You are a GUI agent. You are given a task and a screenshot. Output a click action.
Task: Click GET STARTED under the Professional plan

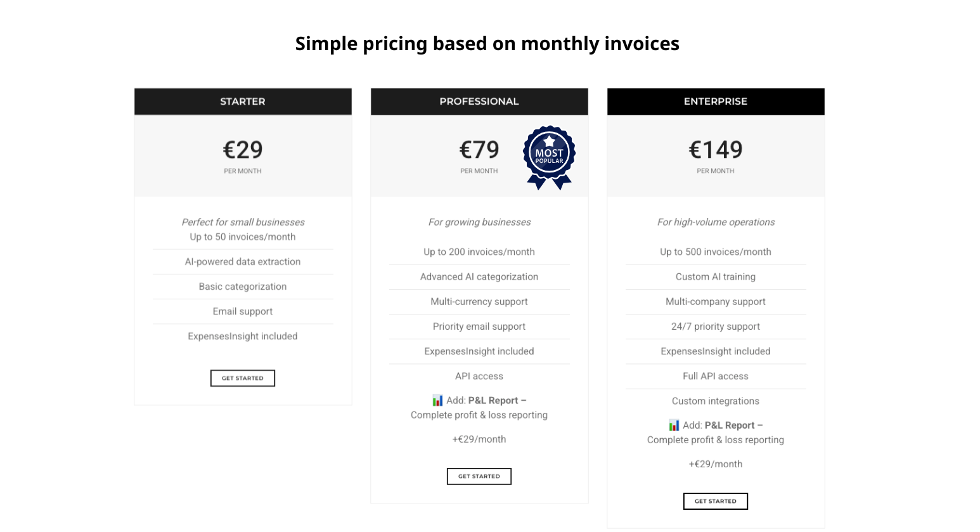(x=479, y=476)
